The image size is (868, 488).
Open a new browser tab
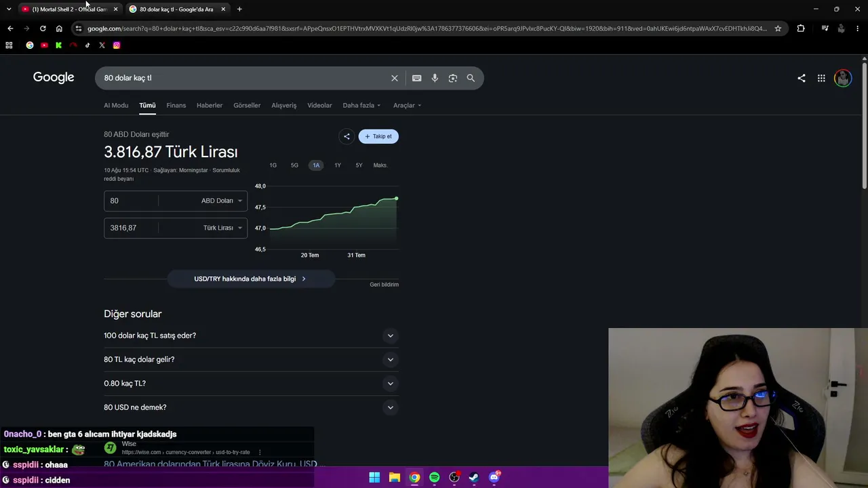[239, 9]
